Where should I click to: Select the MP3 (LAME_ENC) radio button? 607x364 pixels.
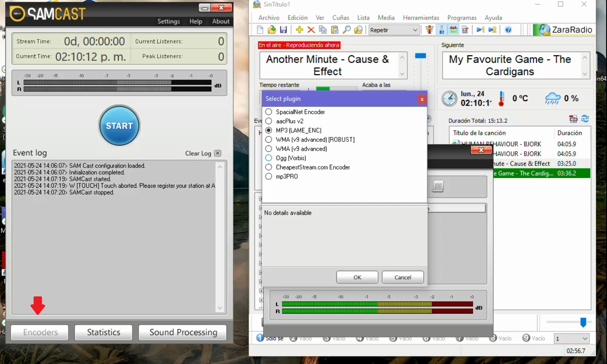pos(269,130)
